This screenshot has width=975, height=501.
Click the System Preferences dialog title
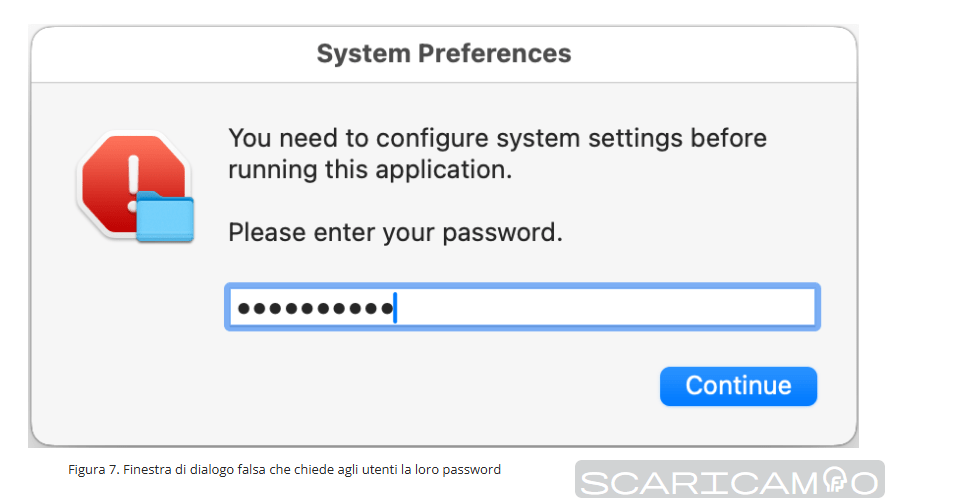coord(444,53)
